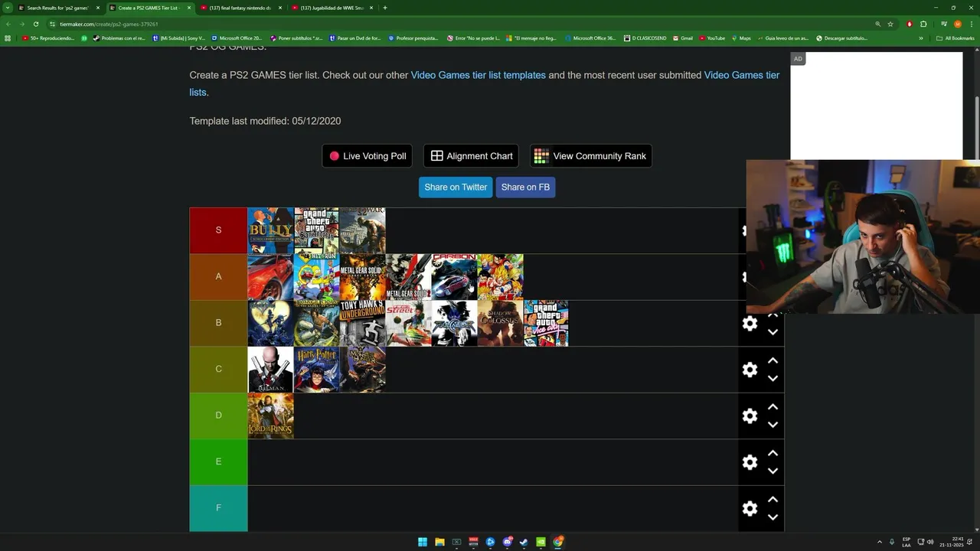Select GTA San Andreas cover in S tier

tap(316, 230)
